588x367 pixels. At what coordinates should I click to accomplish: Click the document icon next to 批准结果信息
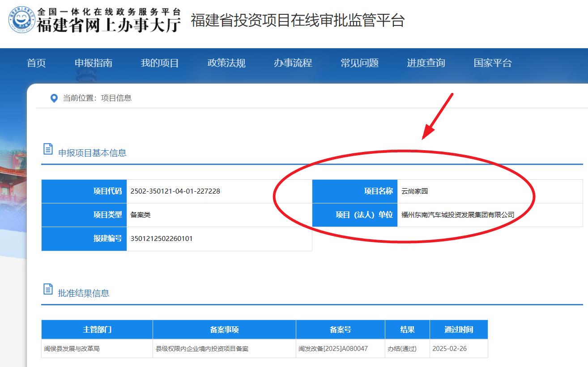[x=48, y=289]
